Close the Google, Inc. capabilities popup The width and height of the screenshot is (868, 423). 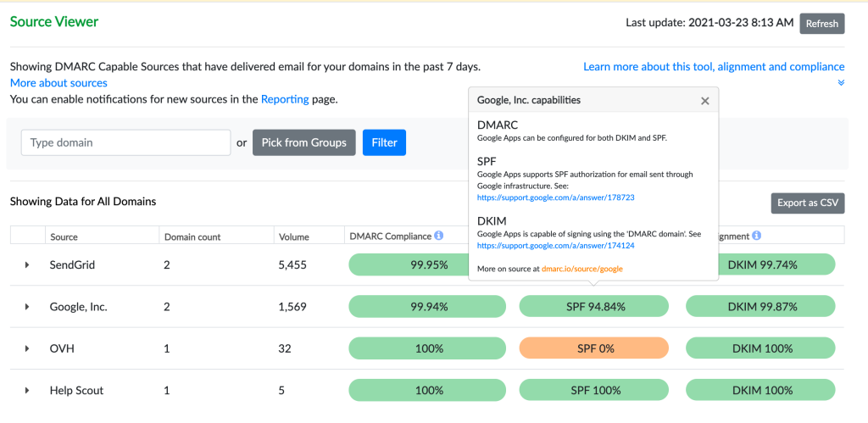pos(704,101)
